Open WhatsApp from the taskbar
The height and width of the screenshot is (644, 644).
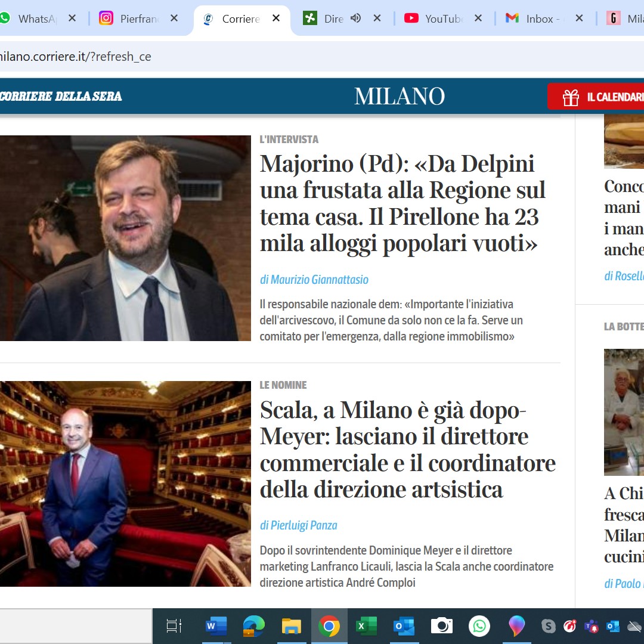coord(479,626)
